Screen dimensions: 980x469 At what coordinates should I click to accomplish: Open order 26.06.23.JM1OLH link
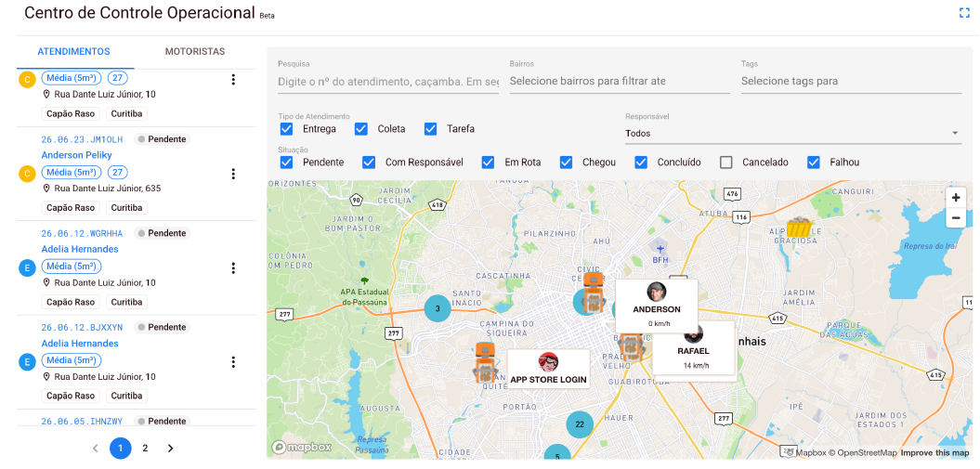(82, 139)
